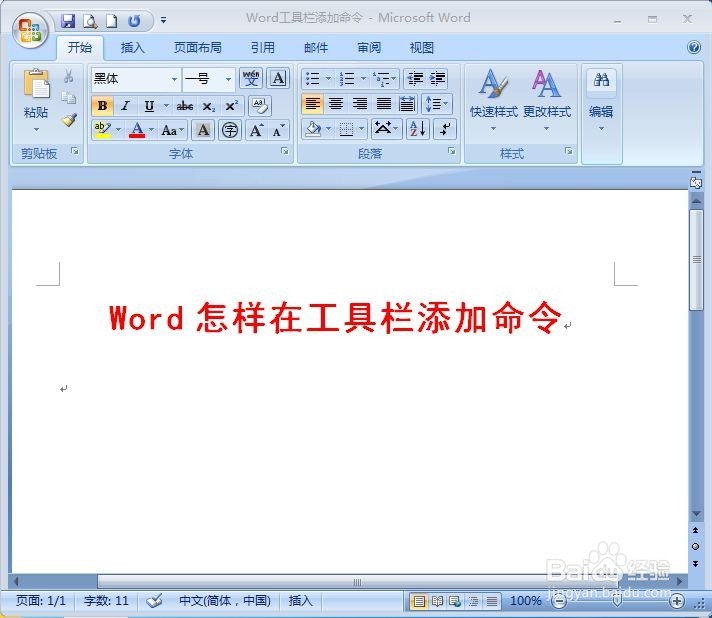Open the 审阅 tab
This screenshot has width=712, height=618.
tap(369, 48)
